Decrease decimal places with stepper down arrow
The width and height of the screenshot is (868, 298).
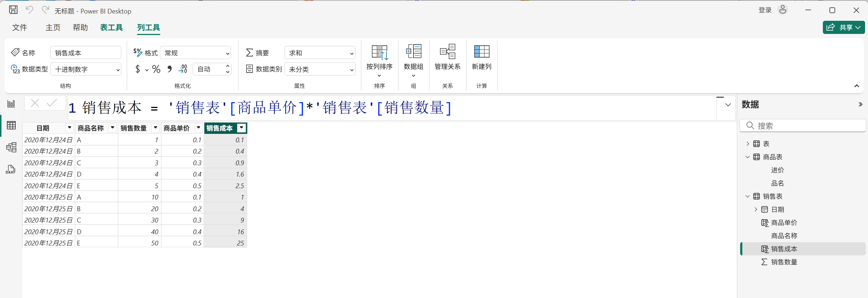click(228, 72)
